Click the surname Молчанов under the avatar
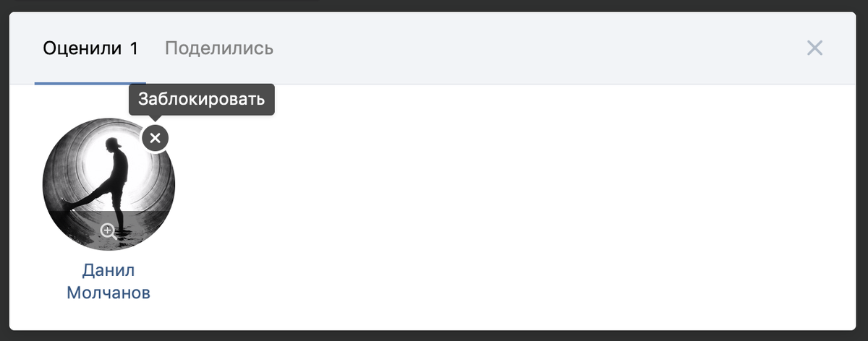This screenshot has height=341, width=868. point(109,293)
